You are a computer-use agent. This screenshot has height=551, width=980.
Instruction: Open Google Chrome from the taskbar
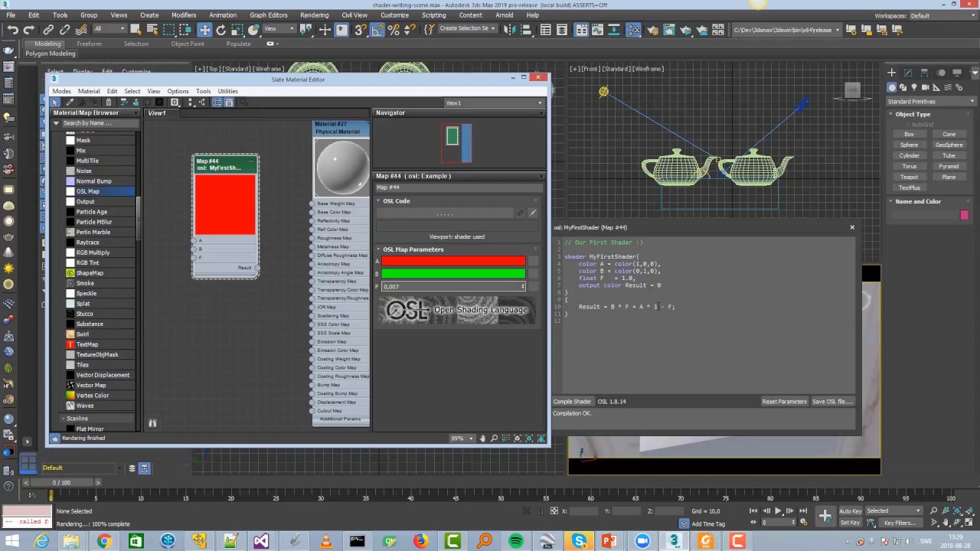104,541
